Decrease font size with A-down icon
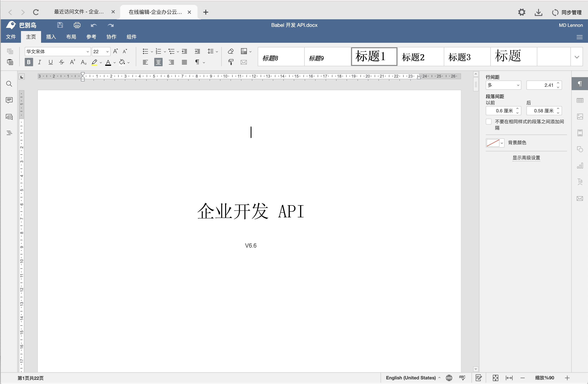This screenshot has width=588, height=384. (x=125, y=51)
